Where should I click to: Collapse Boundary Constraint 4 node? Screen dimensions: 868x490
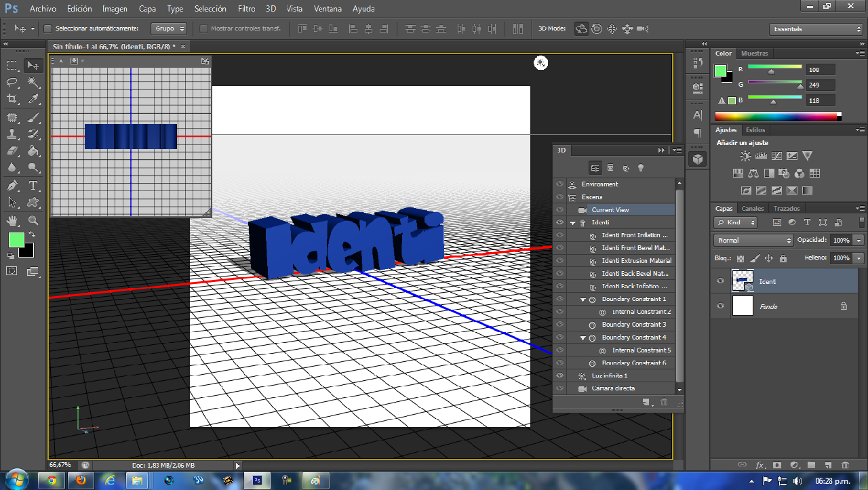pos(583,338)
